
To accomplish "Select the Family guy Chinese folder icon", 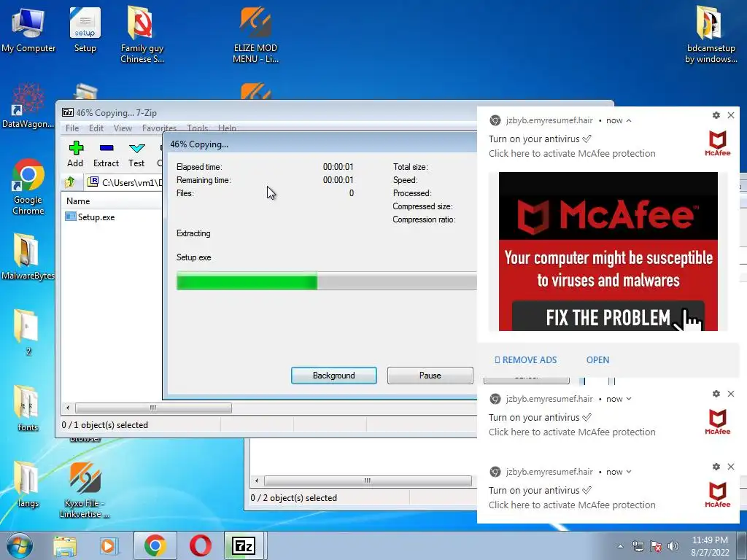I will point(142,34).
